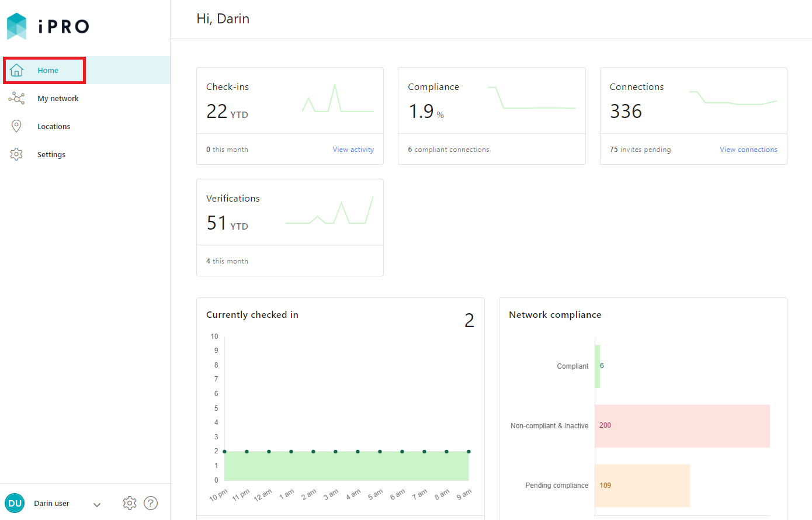
Task: Open the Locations menu item
Action: (85, 126)
